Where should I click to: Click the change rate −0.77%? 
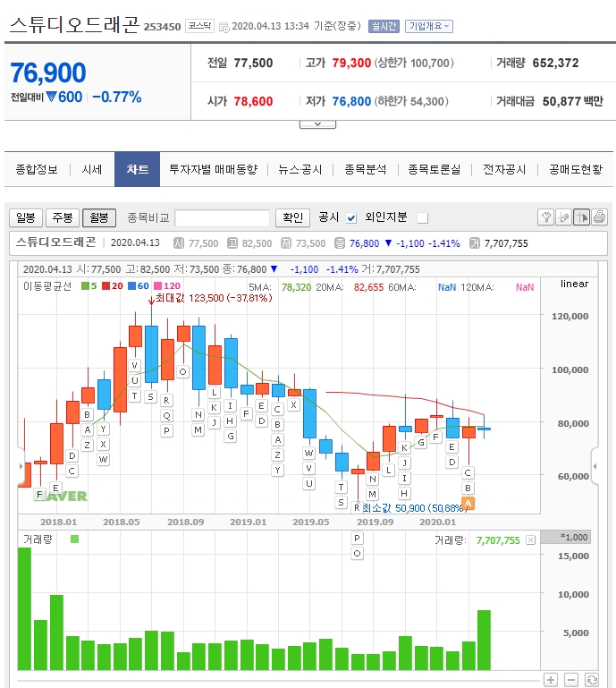(x=117, y=97)
